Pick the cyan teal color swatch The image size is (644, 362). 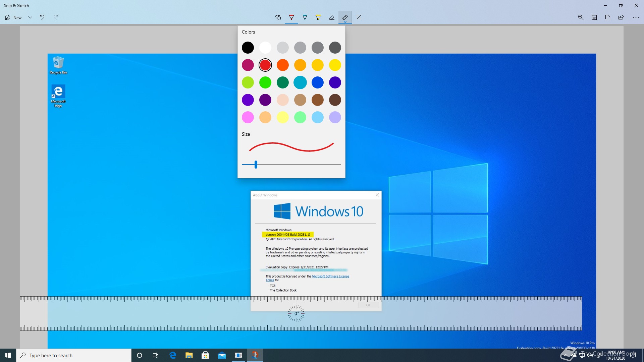(300, 82)
